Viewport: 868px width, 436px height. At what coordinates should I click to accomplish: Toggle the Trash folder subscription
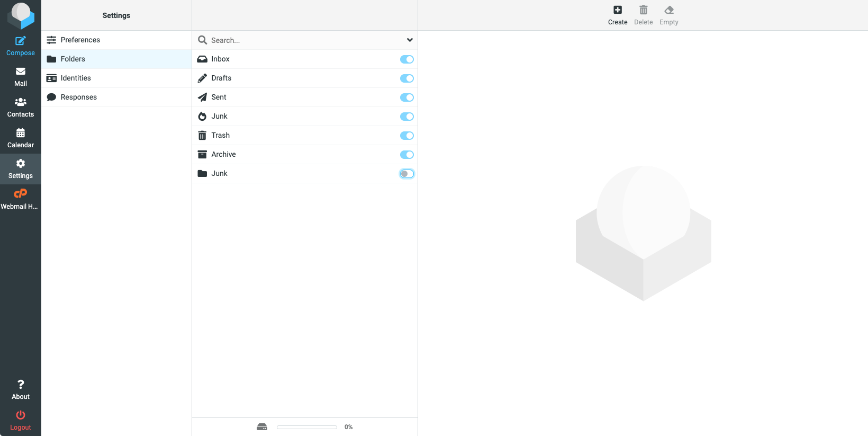pos(407,136)
